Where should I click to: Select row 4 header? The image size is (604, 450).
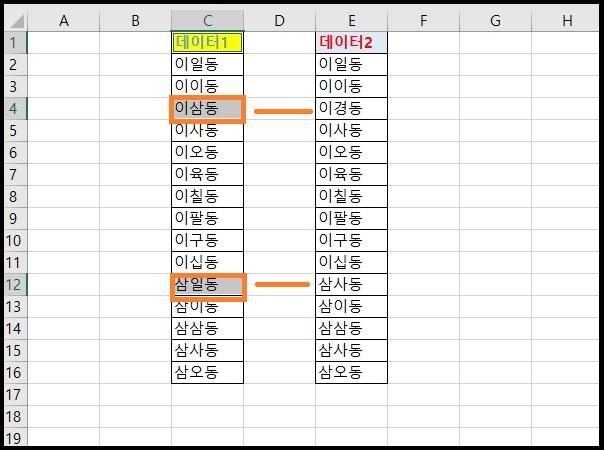click(15, 108)
